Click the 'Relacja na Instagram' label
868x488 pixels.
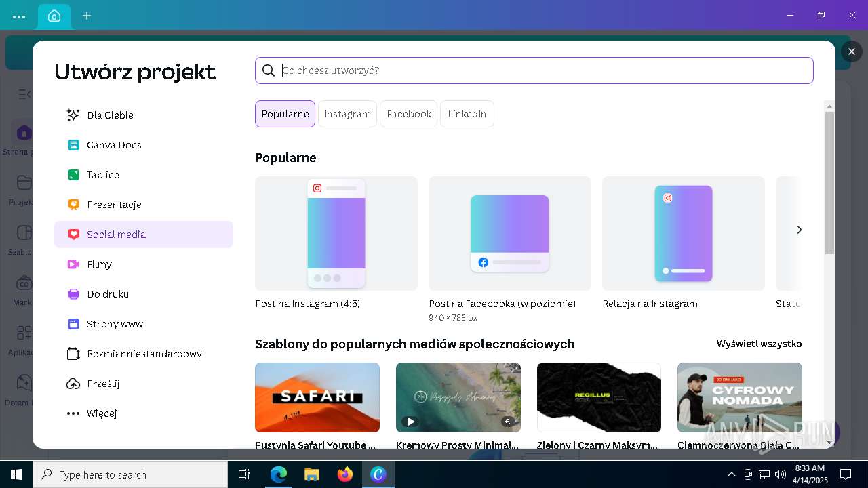650,304
